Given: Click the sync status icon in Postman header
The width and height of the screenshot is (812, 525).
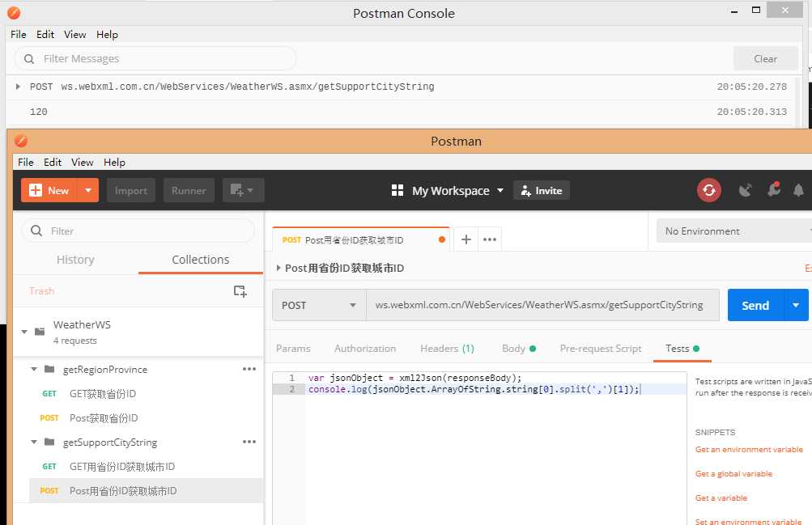Looking at the screenshot, I should 709,190.
